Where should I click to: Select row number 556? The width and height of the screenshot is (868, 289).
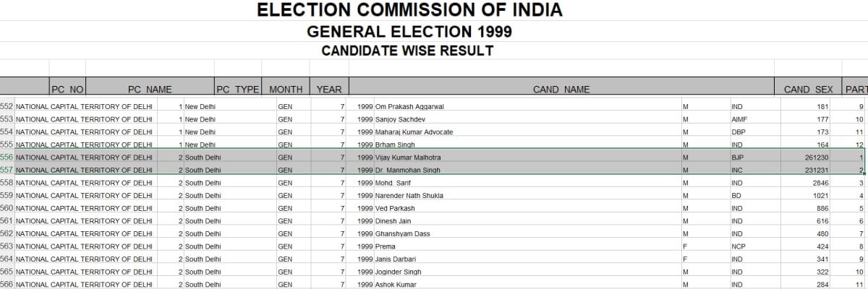pos(7,157)
